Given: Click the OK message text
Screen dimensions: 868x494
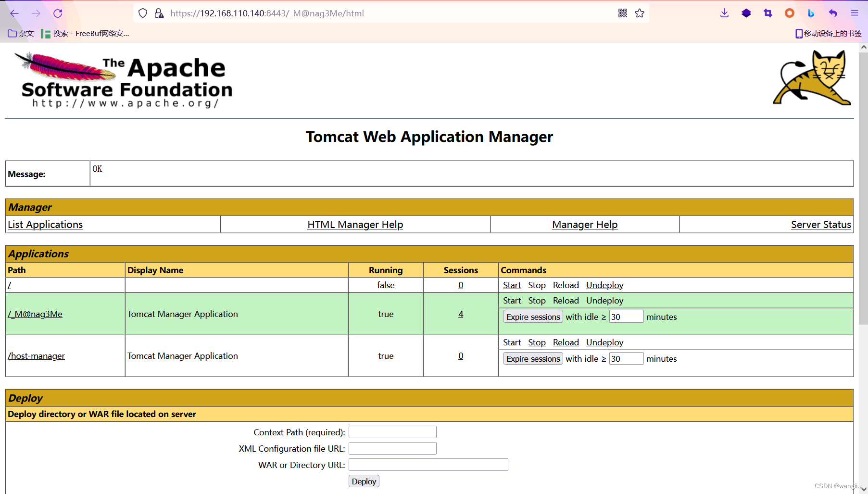Looking at the screenshot, I should click(x=97, y=169).
